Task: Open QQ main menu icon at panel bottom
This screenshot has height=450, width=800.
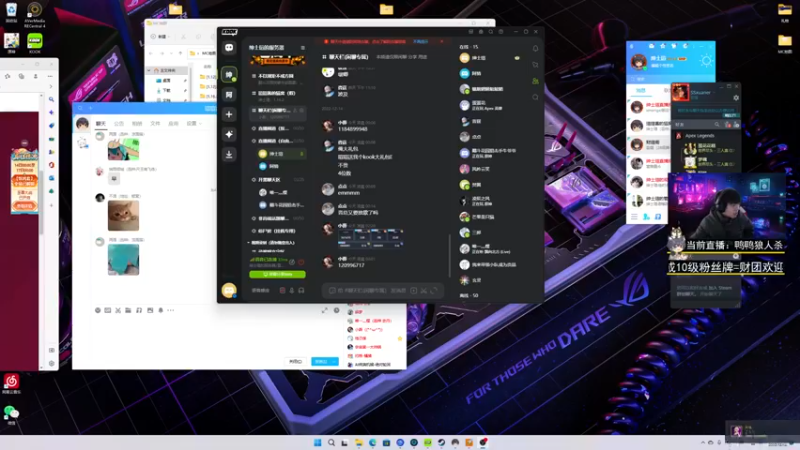Action: pos(634,217)
